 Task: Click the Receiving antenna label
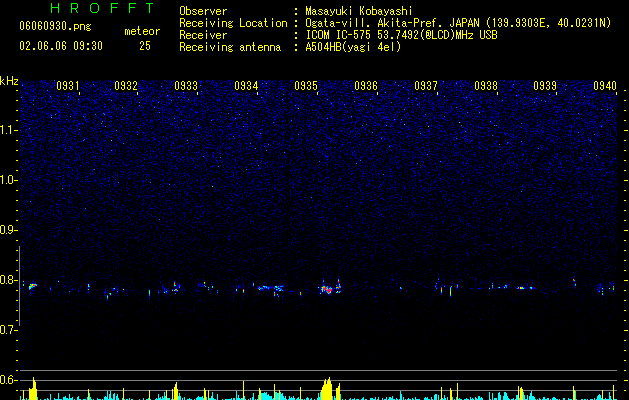tap(230, 47)
